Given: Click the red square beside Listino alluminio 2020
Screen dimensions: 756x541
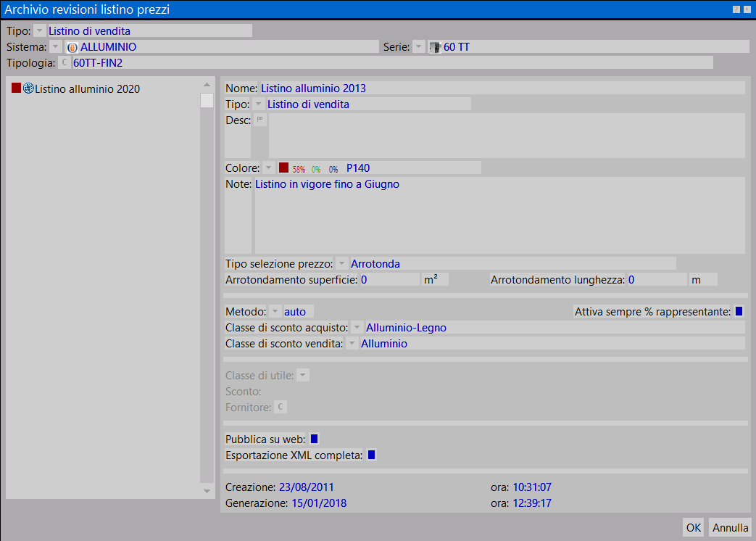Looking at the screenshot, I should pyautogui.click(x=17, y=88).
